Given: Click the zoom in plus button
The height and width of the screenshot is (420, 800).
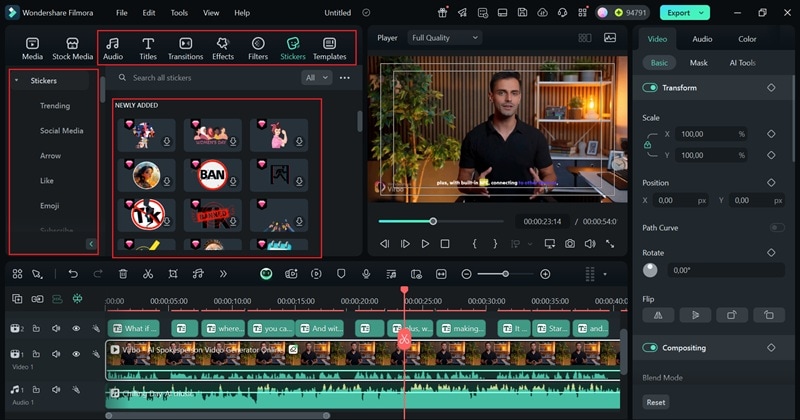Looking at the screenshot, I should point(545,274).
